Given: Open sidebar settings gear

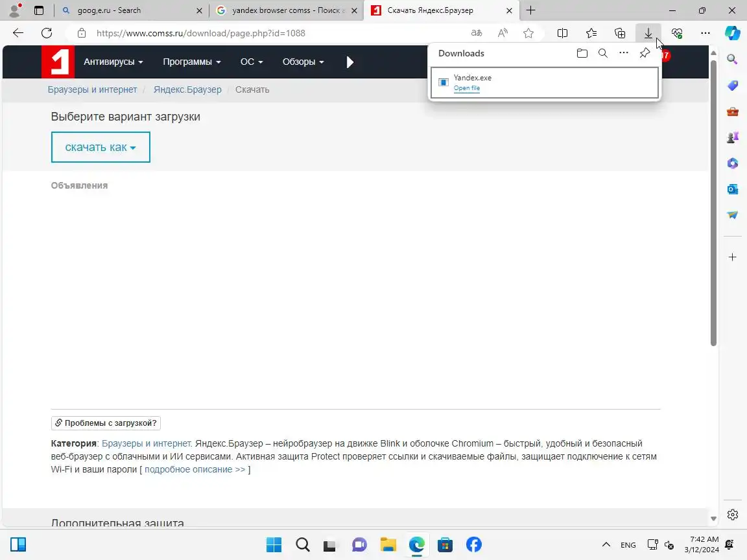Looking at the screenshot, I should tap(733, 515).
